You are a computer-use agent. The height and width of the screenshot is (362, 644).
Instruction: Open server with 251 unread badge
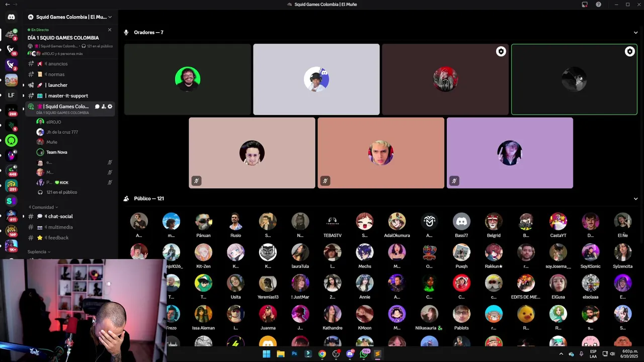11,186
